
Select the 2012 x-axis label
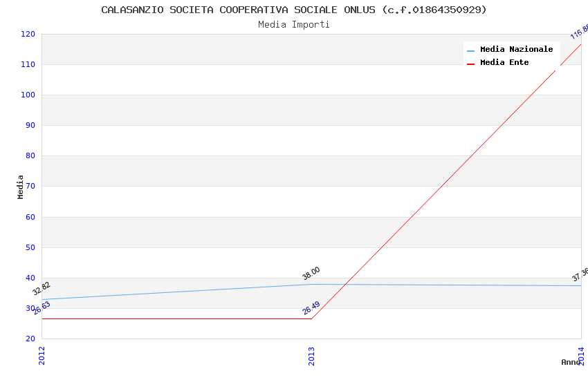42,356
